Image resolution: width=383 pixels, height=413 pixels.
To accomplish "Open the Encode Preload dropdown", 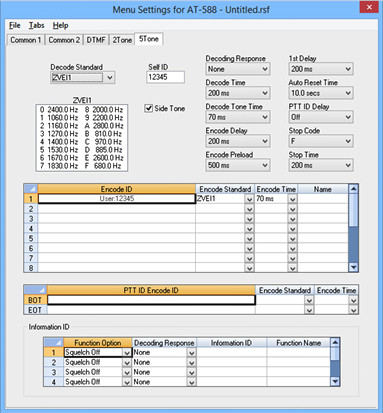I will 237,165.
